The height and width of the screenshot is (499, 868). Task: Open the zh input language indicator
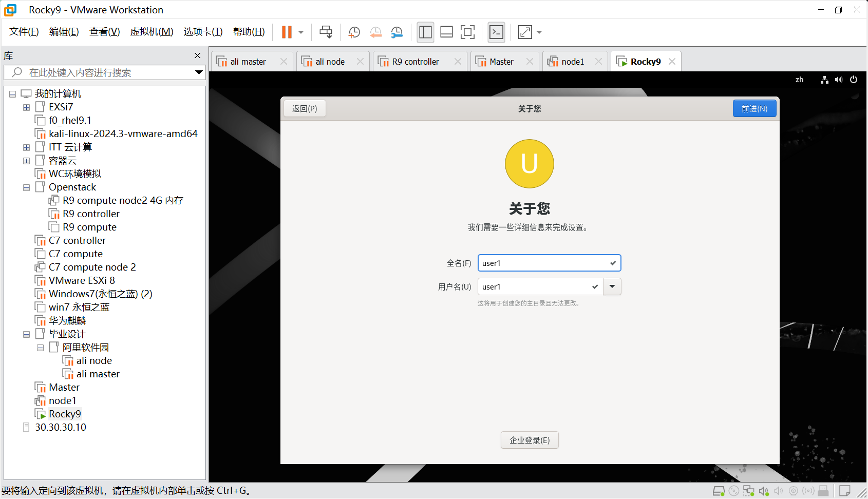pyautogui.click(x=799, y=80)
